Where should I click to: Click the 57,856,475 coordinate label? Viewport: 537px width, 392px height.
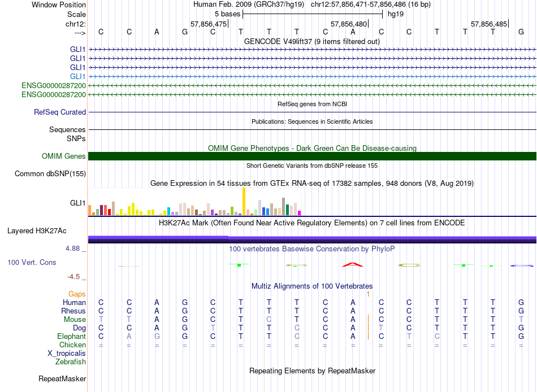click(x=209, y=24)
